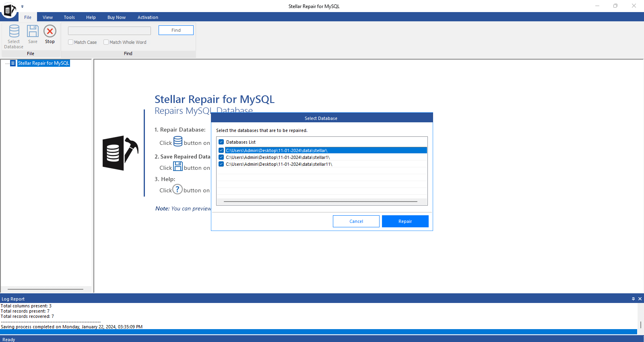Click the Select Database toolbar icon
Screen dimensions: 644x342
click(x=14, y=31)
